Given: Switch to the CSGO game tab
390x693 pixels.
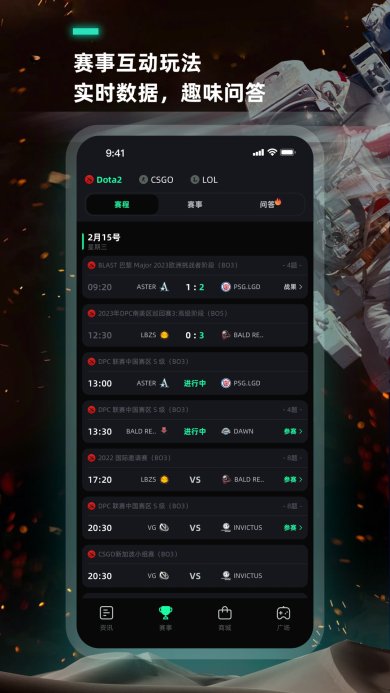Looking at the screenshot, I should 156,180.
